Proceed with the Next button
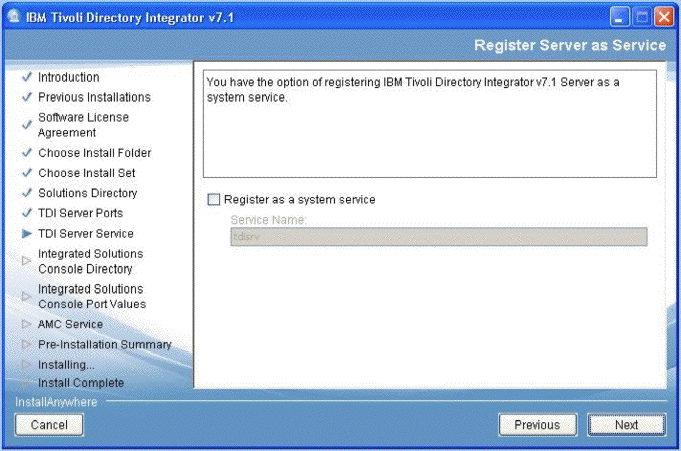The image size is (681, 451). pos(626,424)
